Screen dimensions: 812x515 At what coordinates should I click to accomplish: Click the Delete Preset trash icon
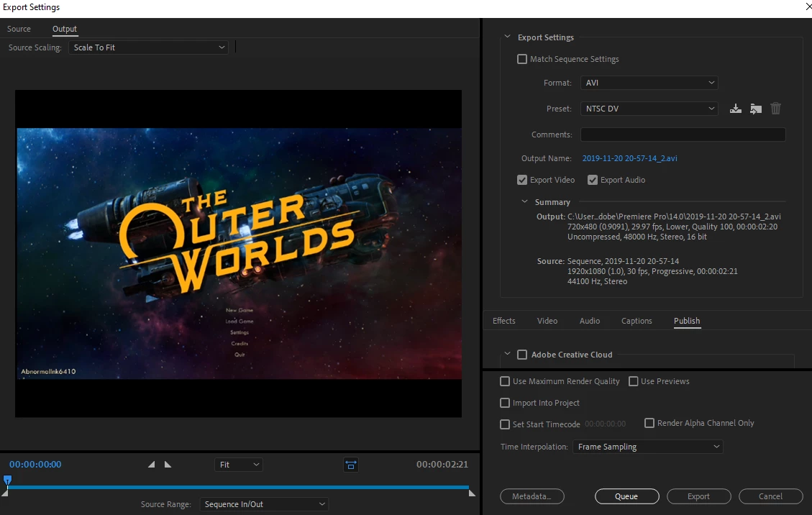pos(775,109)
